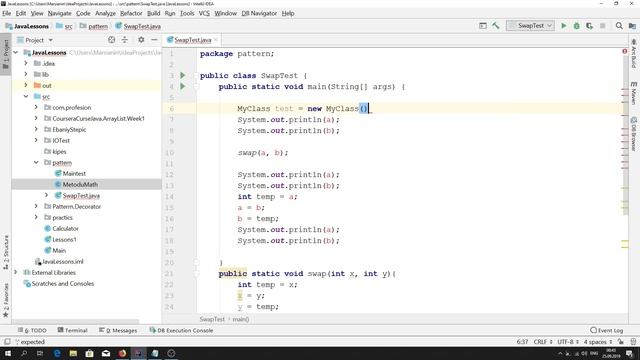The image size is (640, 360).
Task: Open Project panel settings gear
Action: 141,40
